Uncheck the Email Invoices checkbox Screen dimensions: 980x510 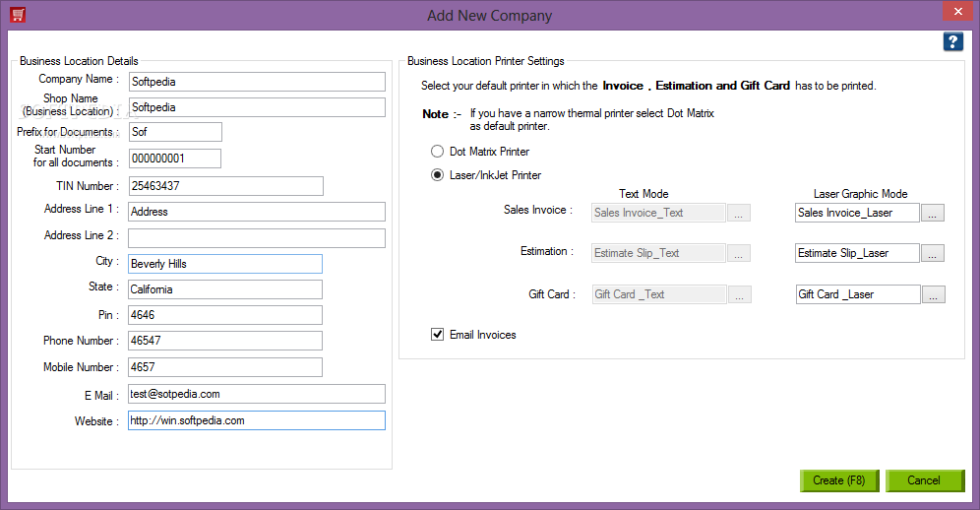(438, 335)
